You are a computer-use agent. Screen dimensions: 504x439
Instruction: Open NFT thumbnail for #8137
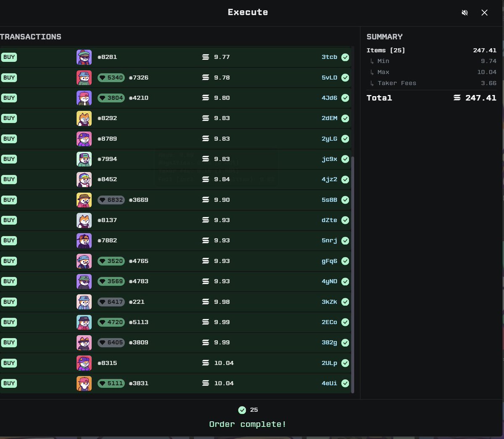[84, 220]
